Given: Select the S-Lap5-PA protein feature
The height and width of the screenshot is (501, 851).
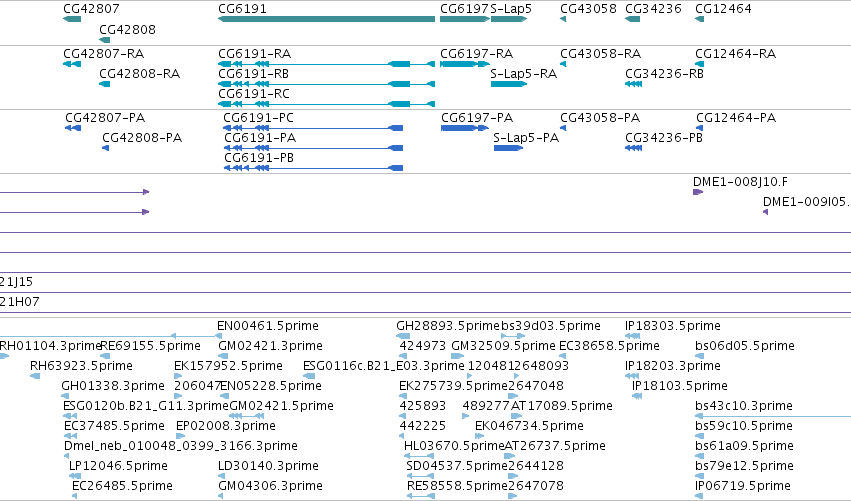Looking at the screenshot, I should pos(509,148).
